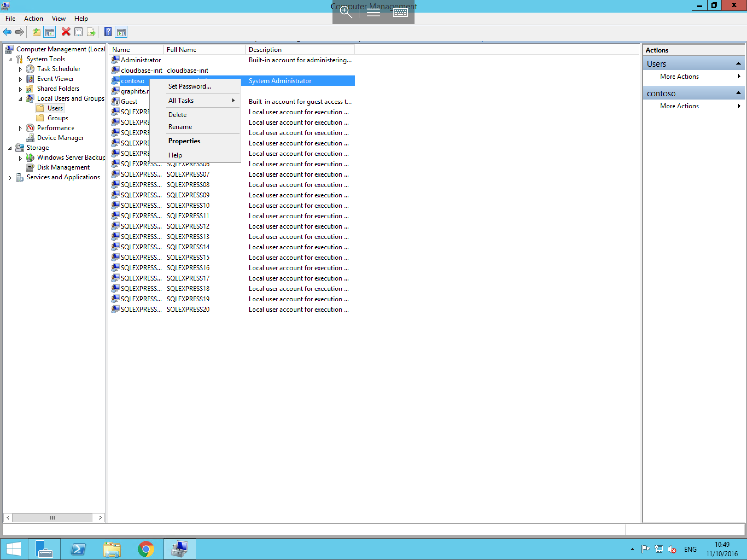Select Set Password from the context menu

click(189, 86)
